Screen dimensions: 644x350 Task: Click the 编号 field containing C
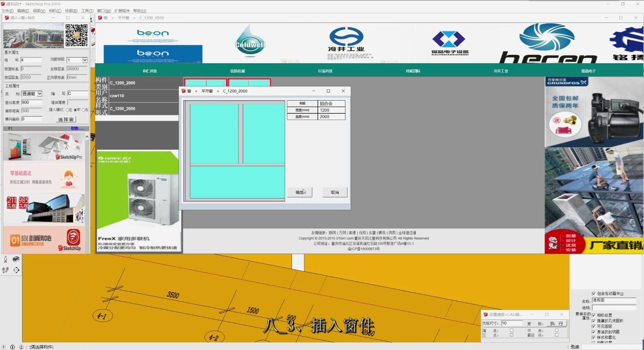(77, 94)
